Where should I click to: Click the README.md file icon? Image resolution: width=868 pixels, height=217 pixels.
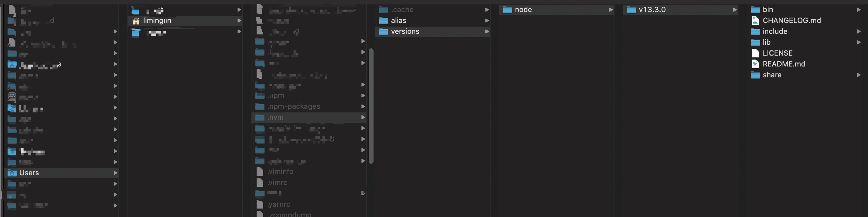tap(756, 64)
